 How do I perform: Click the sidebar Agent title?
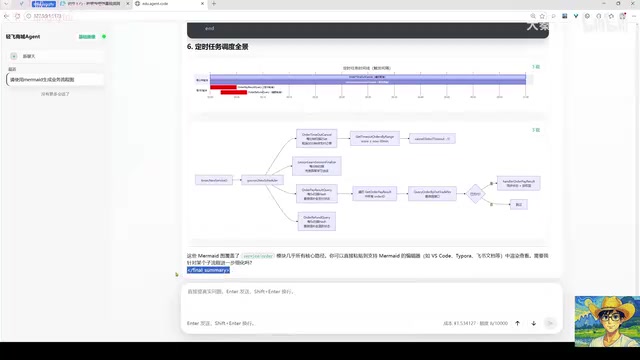click(23, 36)
